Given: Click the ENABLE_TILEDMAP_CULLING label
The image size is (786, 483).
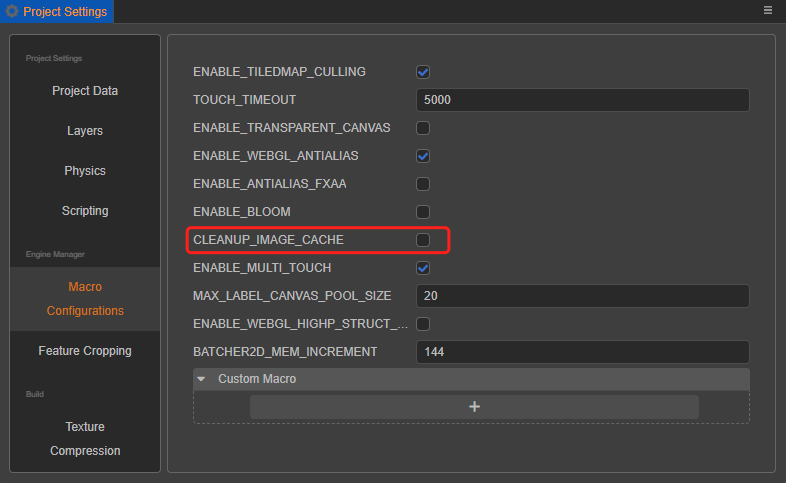Looking at the screenshot, I should click(x=279, y=72).
